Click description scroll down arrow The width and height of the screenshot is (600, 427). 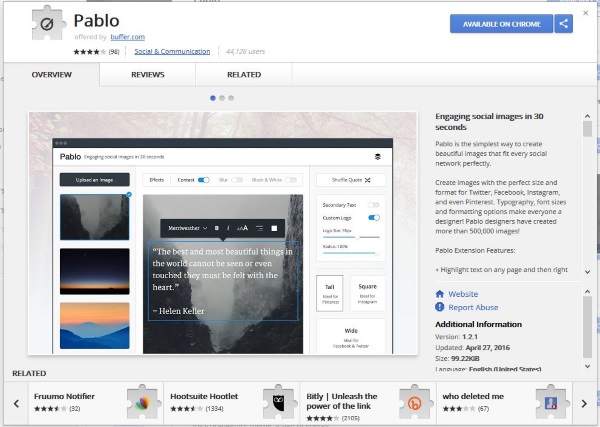coord(587,272)
